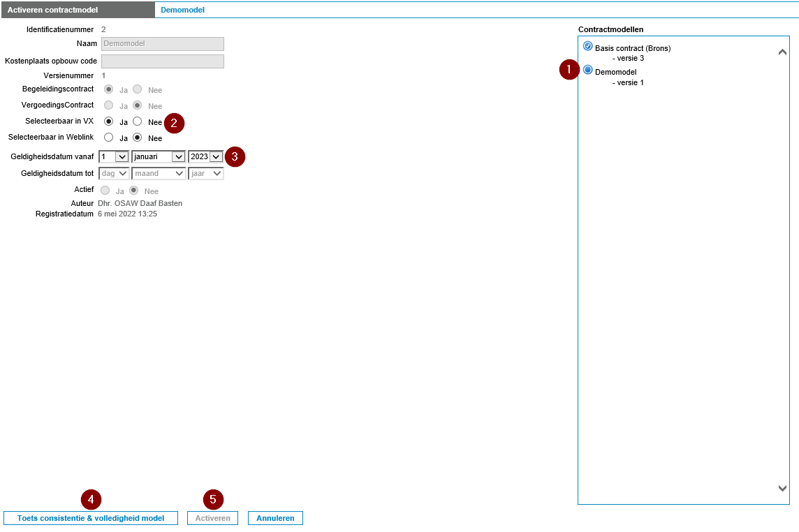Open the Geldigheidsdatum vanaf day dropdown
Image resolution: width=799 pixels, height=532 pixels.
[x=114, y=156]
